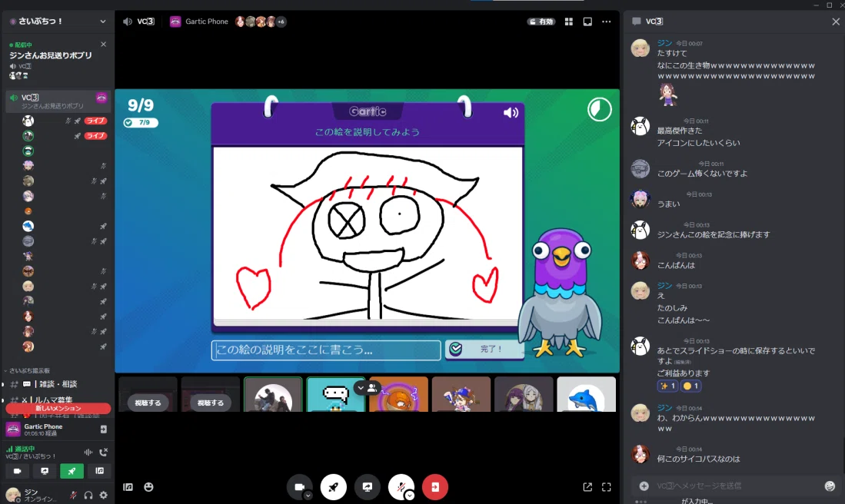Select the pixel speech-bubble participant tile

(x=336, y=395)
